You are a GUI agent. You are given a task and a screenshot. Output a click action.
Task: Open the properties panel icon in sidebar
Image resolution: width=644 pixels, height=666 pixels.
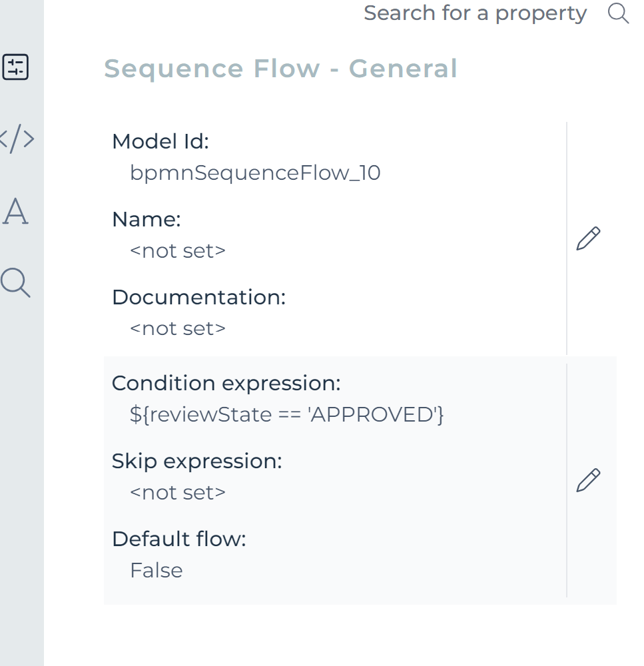pos(16,67)
